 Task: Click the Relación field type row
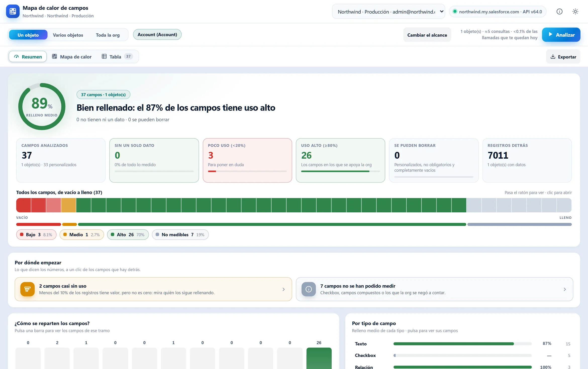(462, 367)
